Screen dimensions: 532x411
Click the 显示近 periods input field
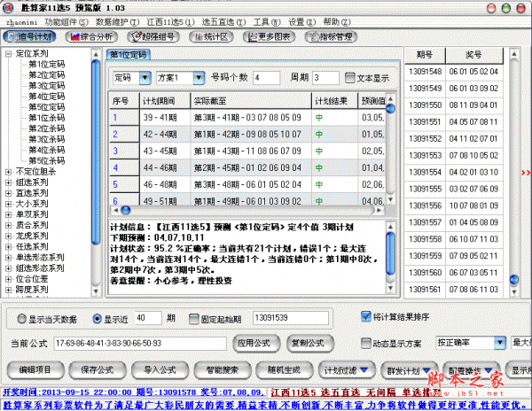(148, 318)
